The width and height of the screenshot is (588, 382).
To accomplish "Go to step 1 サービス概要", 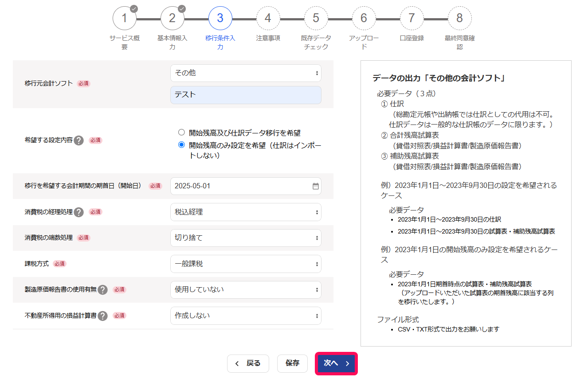I will click(x=125, y=18).
